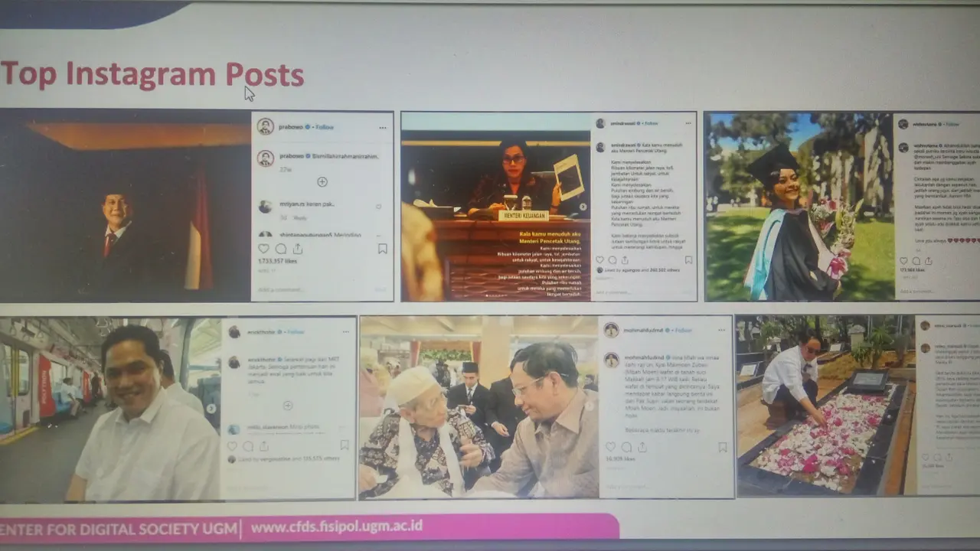Bookmark the prabowo post
The image size is (980, 551).
pos(382,249)
